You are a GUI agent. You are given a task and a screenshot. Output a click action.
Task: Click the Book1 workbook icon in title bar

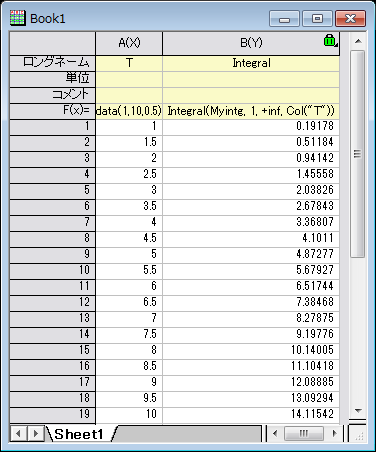click(x=17, y=18)
